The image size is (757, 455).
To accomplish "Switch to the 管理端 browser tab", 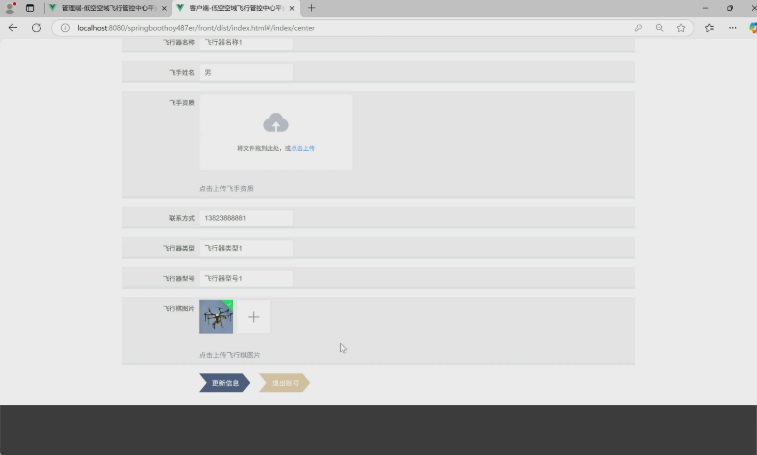I will click(108, 8).
